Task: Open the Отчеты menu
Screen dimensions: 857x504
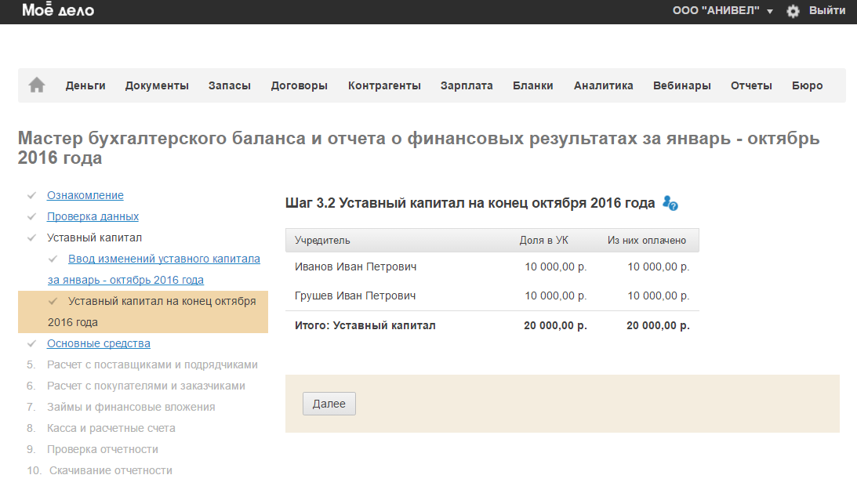Action: (x=751, y=85)
